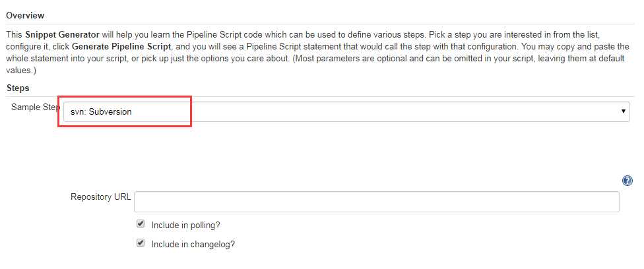Click the Include in changelog? label
This screenshot has width=644, height=269.
pos(193,245)
